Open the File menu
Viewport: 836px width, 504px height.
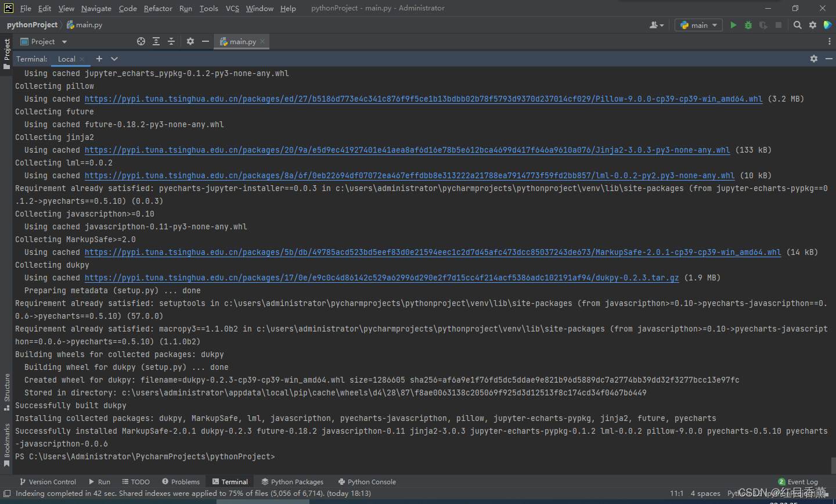tap(26, 8)
